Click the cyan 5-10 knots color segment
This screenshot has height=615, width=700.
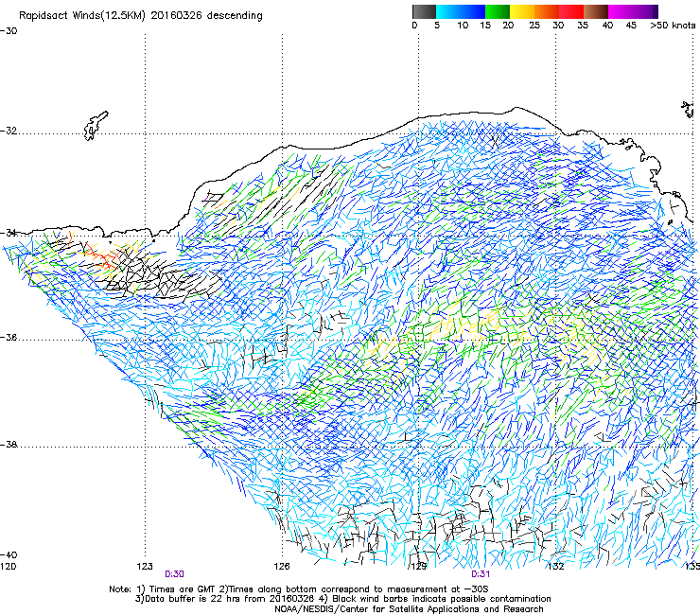click(448, 11)
